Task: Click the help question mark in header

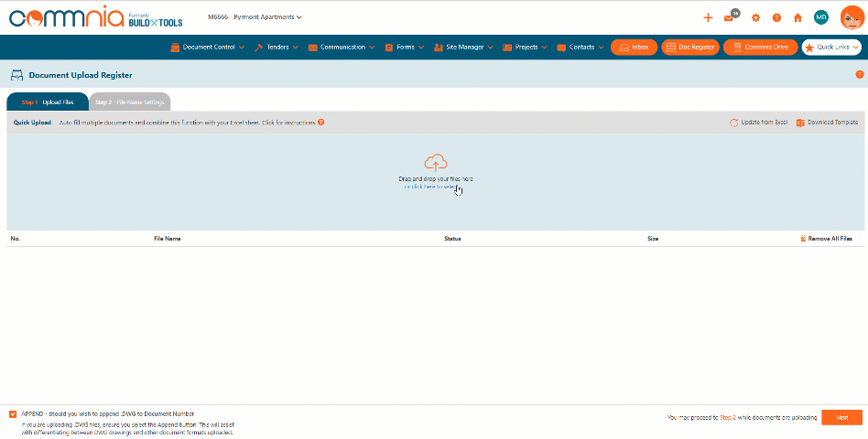Action: click(776, 17)
